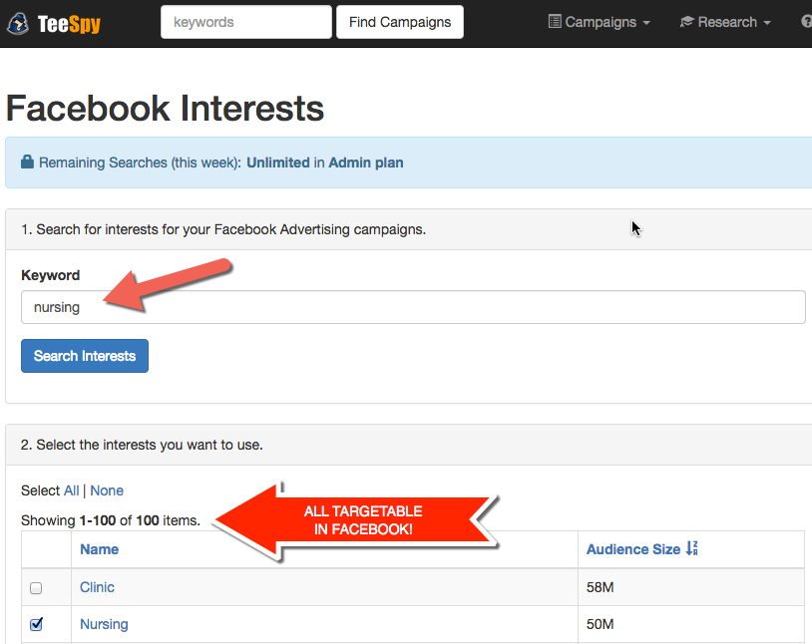Open the Research menu in the navbar
This screenshot has width=812, height=644.
coord(725,22)
